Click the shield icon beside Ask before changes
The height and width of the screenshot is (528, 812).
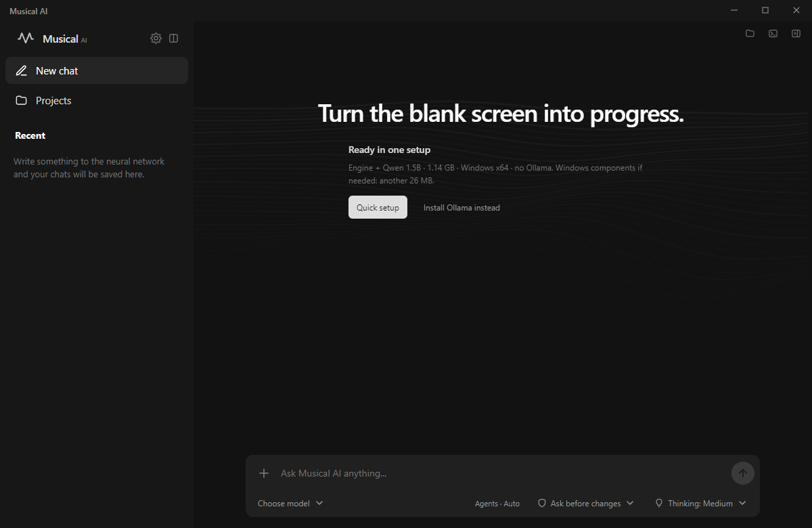click(x=542, y=503)
